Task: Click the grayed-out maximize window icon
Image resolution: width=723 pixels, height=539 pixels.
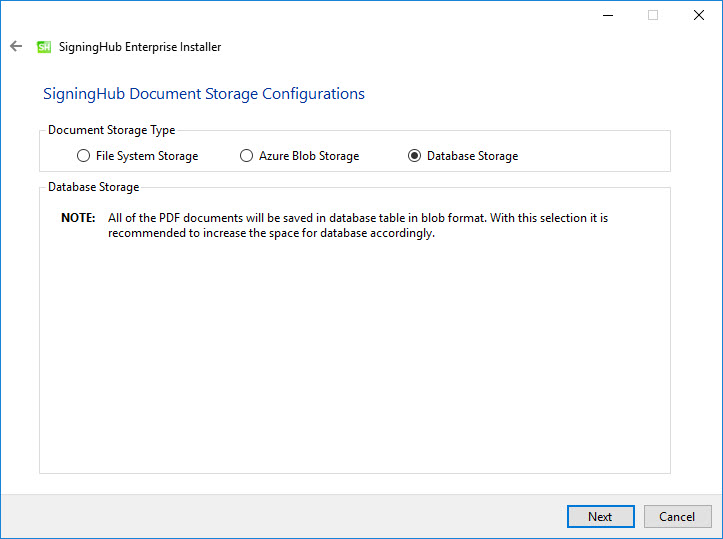Action: 653,15
